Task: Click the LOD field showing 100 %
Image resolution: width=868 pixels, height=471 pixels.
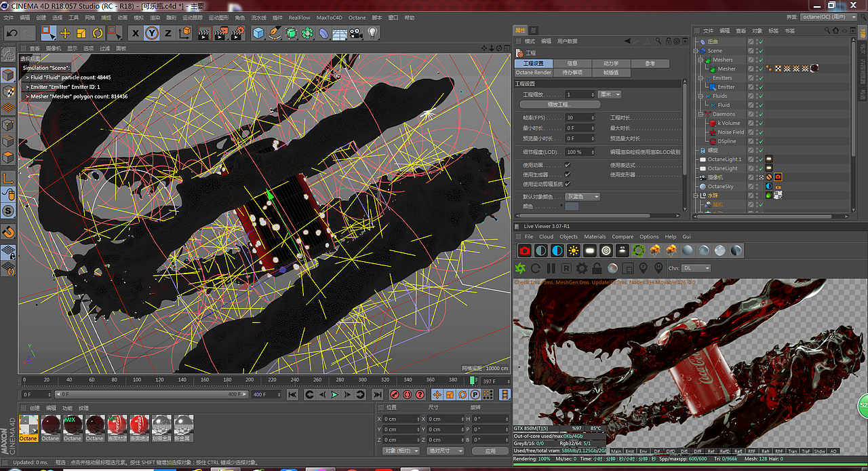Action: (580, 152)
